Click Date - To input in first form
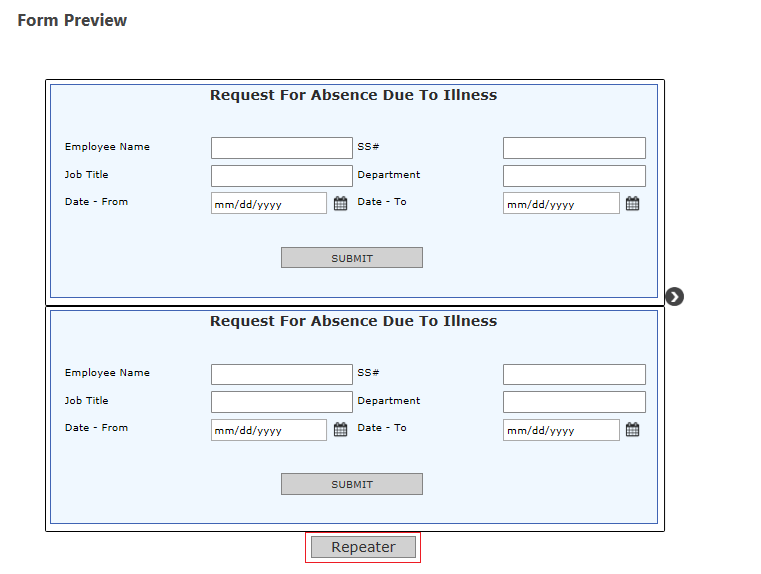This screenshot has width=761, height=574. click(560, 204)
